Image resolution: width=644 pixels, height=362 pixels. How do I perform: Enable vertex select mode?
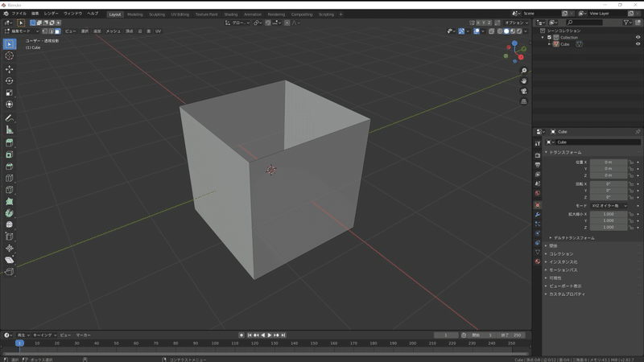pos(45,31)
